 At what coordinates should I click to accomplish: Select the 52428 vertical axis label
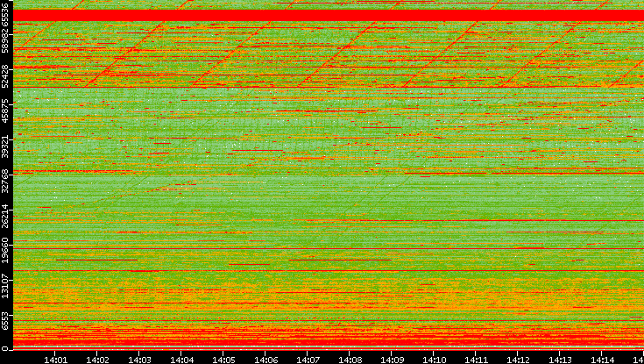(6, 75)
